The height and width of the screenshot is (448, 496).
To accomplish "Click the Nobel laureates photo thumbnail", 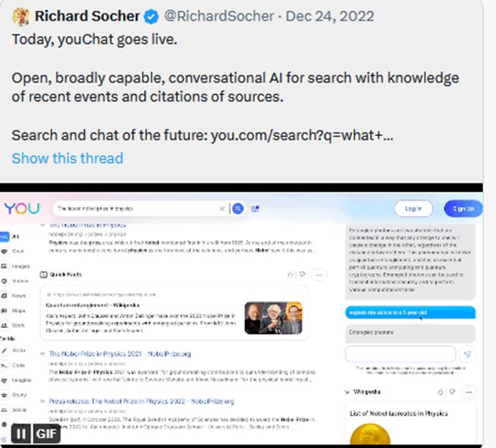I will click(x=273, y=317).
